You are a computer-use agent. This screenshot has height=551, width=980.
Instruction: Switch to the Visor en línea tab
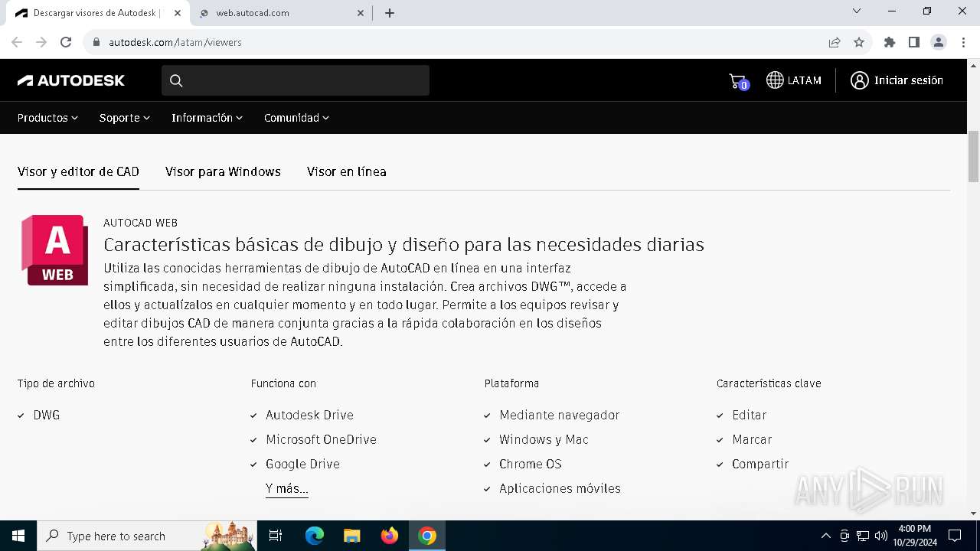(346, 171)
